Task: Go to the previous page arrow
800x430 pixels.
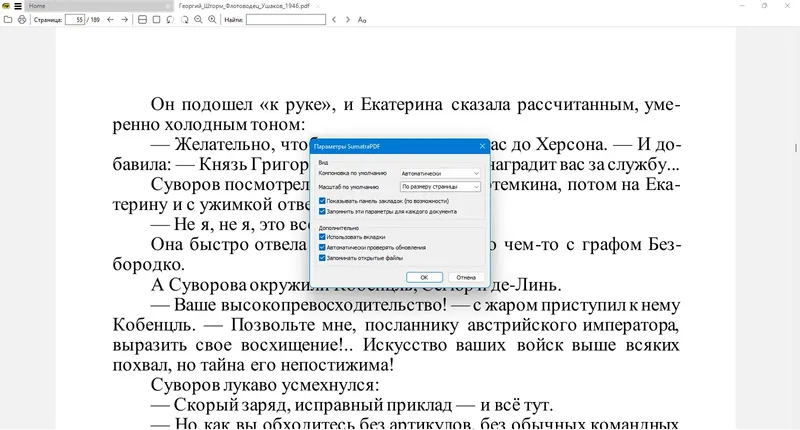Action: point(110,20)
